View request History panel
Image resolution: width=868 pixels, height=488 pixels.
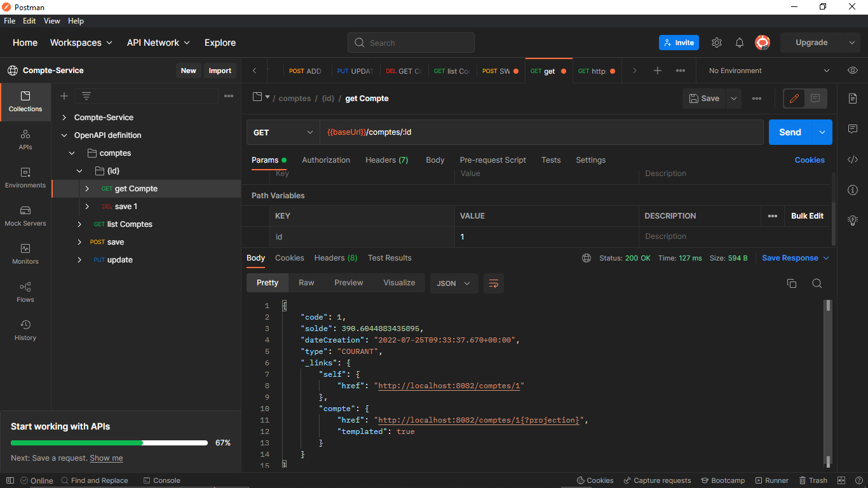(25, 329)
